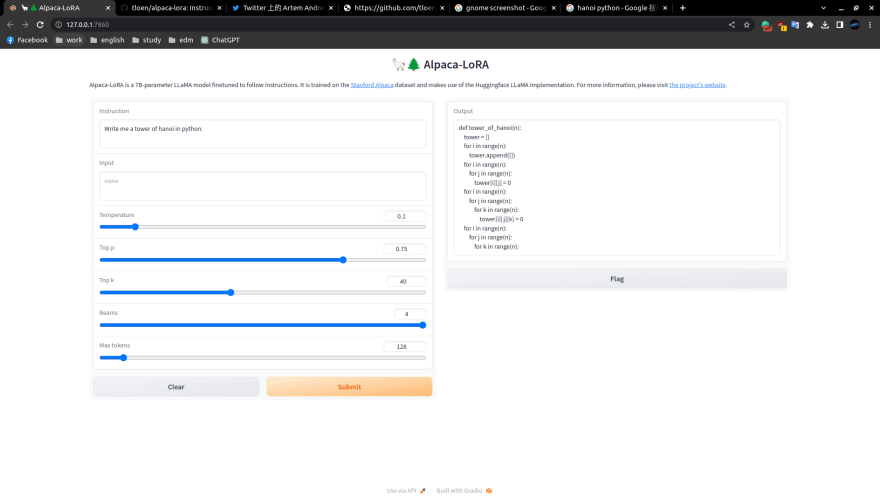Click the Top k slider handle
Image resolution: width=880 pixels, height=503 pixels.
(x=231, y=292)
